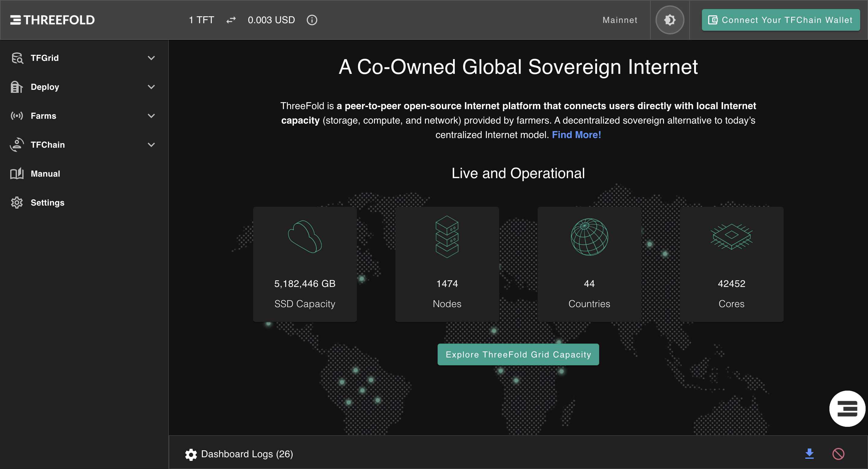This screenshot has height=469, width=868.
Task: Swap TFT and USD price direction
Action: click(x=231, y=20)
